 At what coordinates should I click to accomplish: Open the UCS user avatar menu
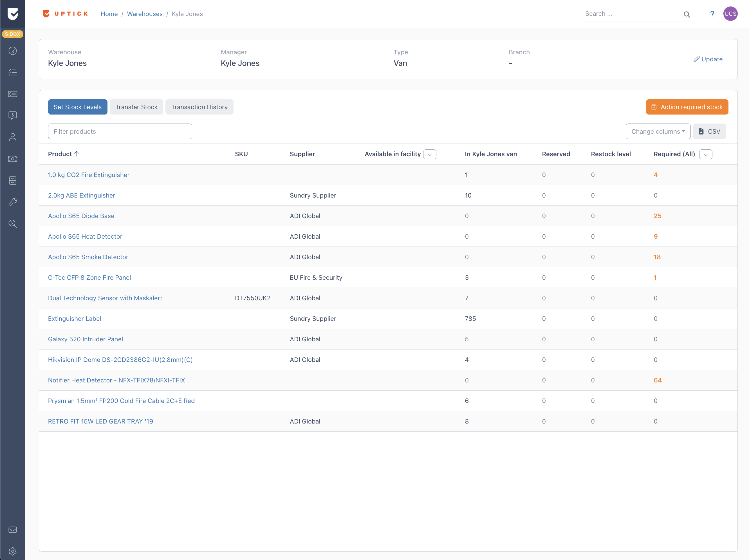point(730,14)
